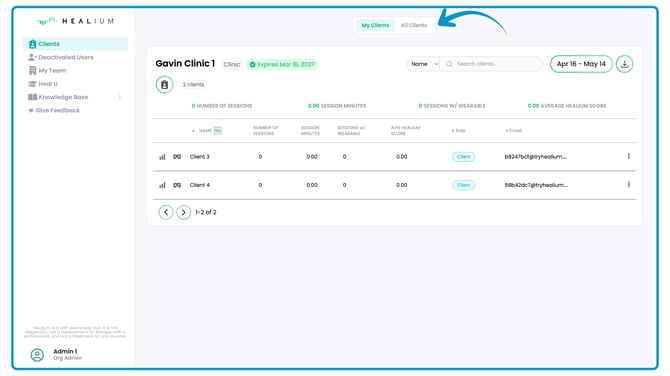Click Session Minutes column header
This screenshot has width=670, height=376.
pos(310,131)
